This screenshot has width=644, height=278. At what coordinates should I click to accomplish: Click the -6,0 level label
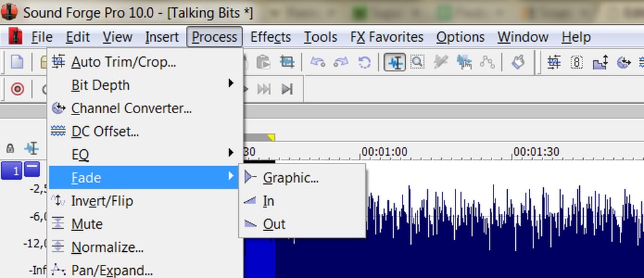point(38,216)
